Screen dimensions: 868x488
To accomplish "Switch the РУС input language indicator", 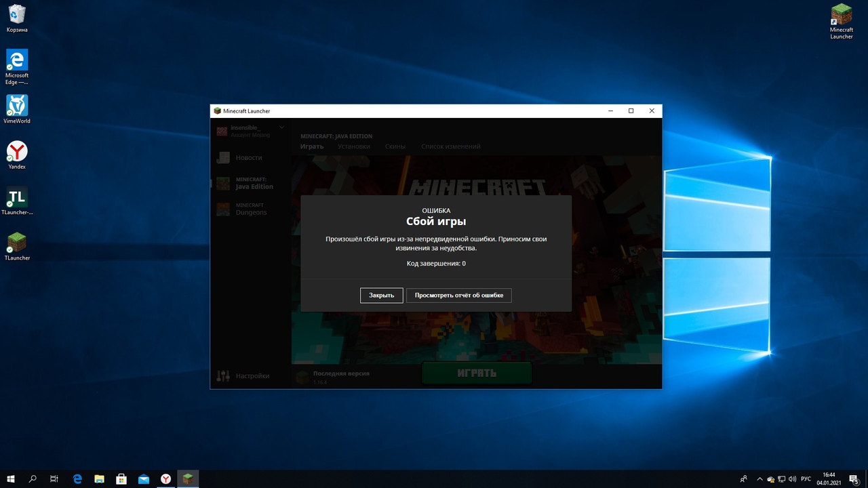I will 806,479.
